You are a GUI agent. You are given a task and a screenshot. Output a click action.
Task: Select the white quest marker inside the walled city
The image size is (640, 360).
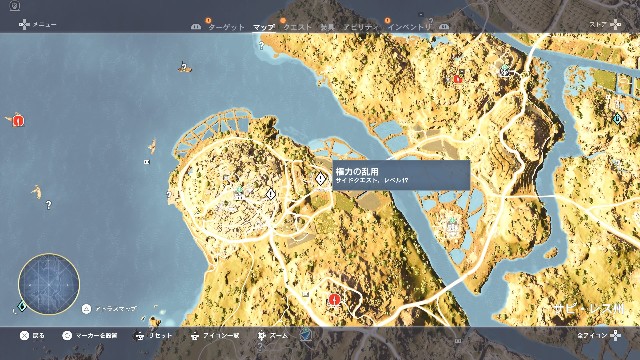pos(271,194)
